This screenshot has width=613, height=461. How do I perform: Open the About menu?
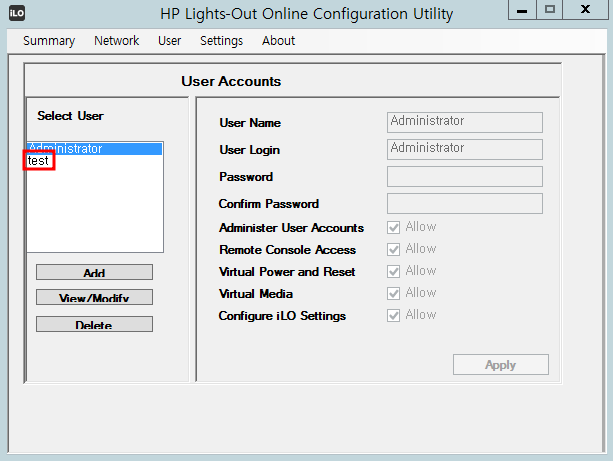[x=278, y=41]
